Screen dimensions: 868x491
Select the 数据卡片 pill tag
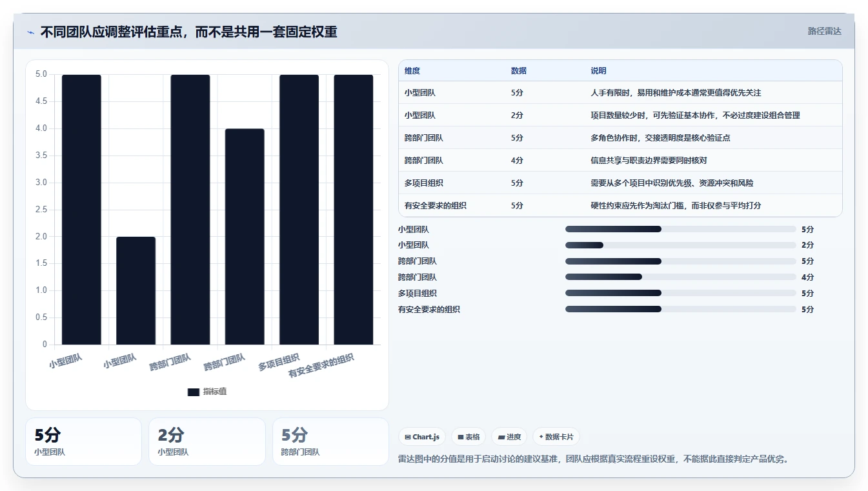556,437
